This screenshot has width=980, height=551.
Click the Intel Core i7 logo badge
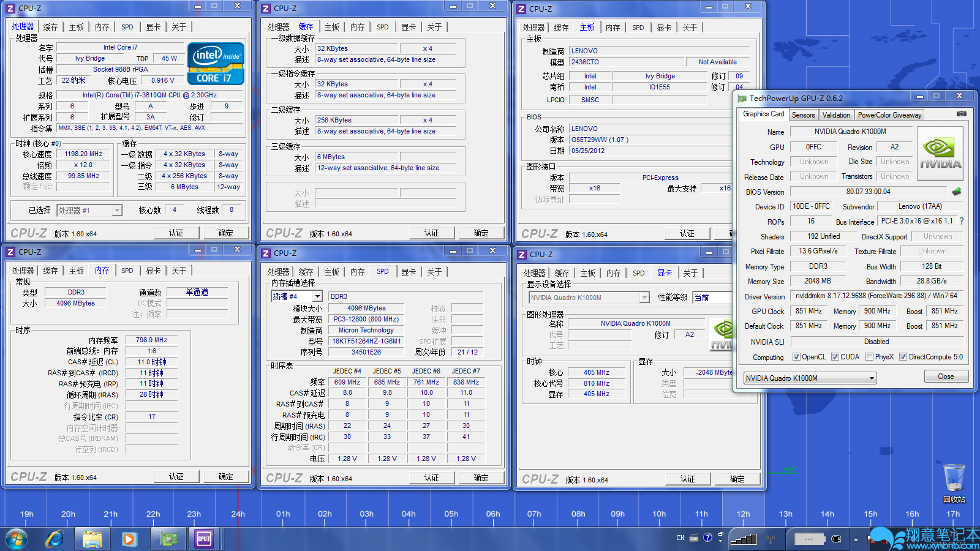point(216,64)
